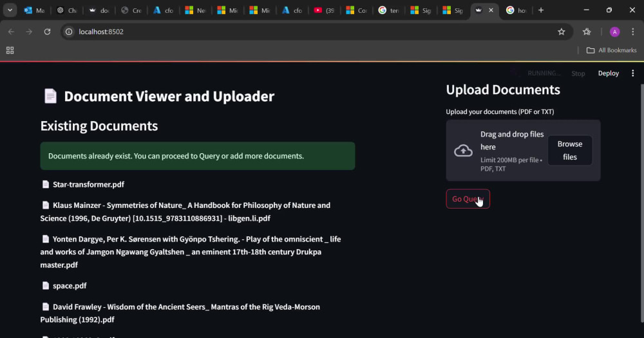644x338 pixels.
Task: Switch to the Outlook 'Ma' tab
Action: [34, 10]
